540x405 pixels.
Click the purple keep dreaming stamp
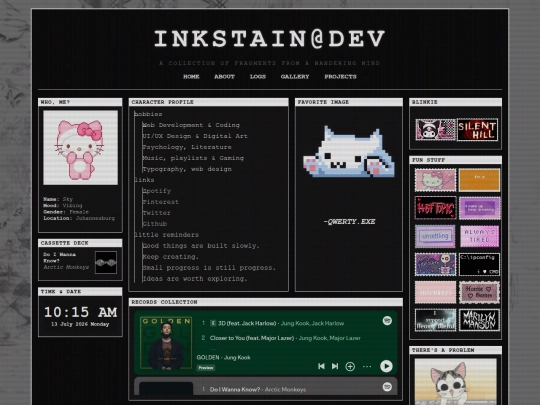(x=479, y=208)
